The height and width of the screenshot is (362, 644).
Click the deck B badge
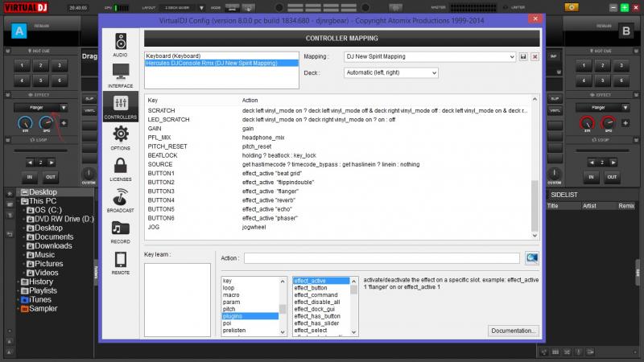coord(626,31)
